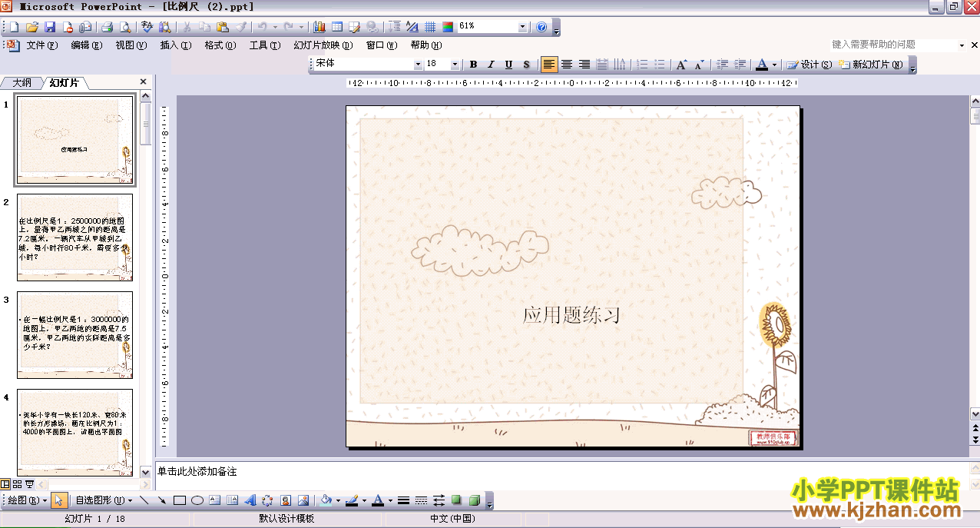
Task: Click the line color brush swatch
Action: click(352, 500)
